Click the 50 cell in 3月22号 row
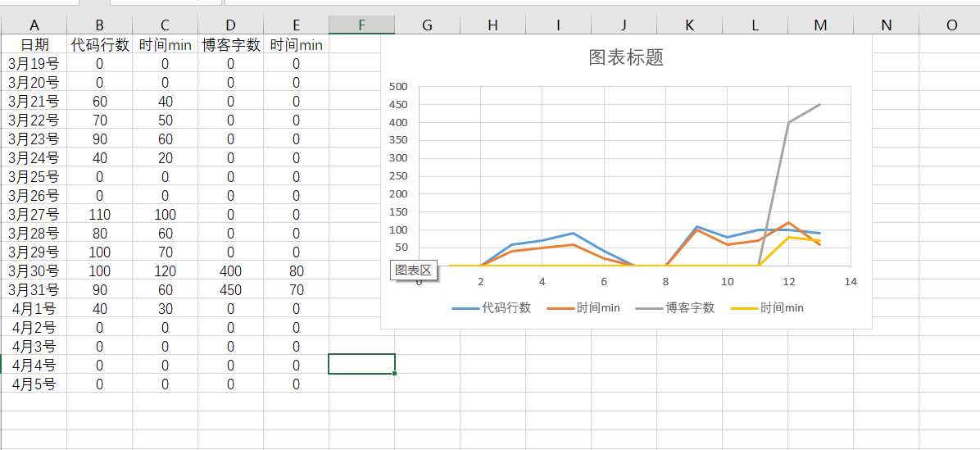Viewport: 980px width, 450px height. click(165, 120)
